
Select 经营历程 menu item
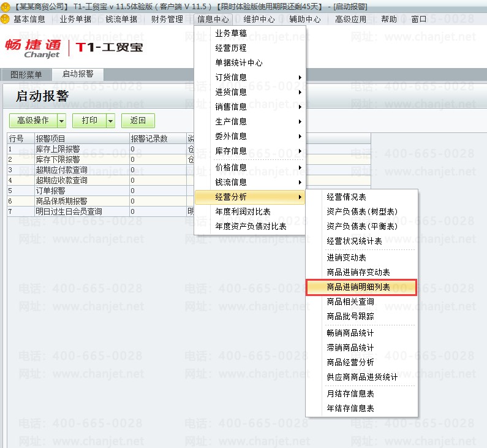click(x=249, y=48)
